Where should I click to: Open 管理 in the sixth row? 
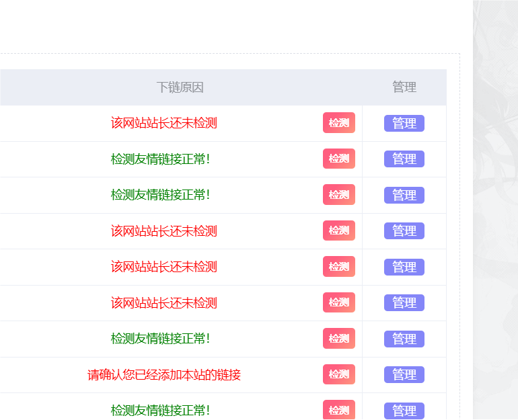(404, 303)
